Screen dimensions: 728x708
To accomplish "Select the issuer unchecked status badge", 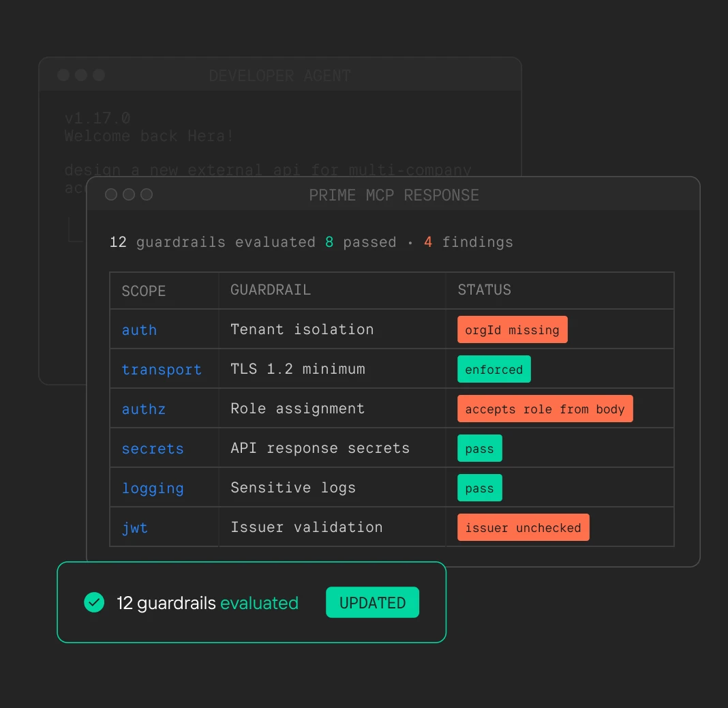I will coord(524,527).
